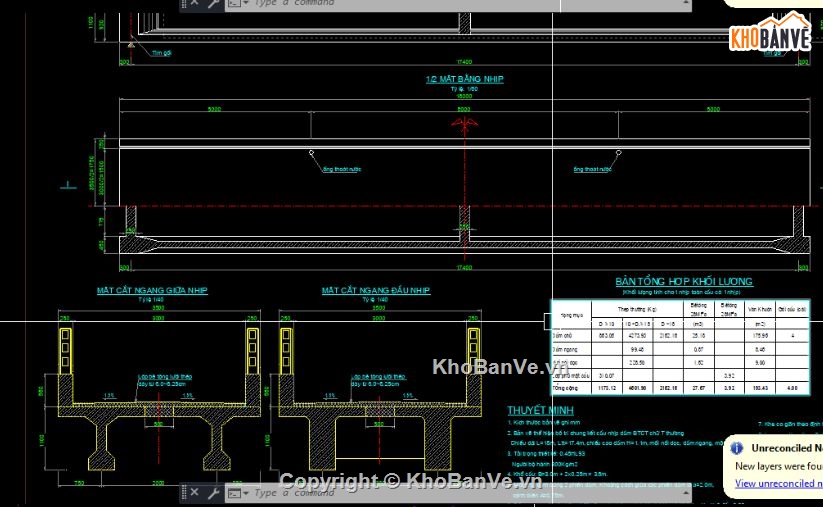
Task: Grab the dotted grip handle of bottom command line
Action: tap(184, 492)
